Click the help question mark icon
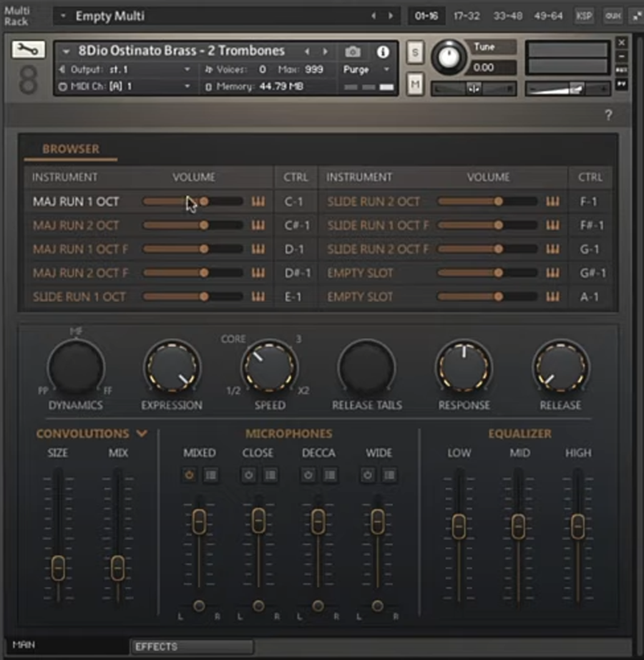This screenshot has width=644, height=660. [608, 115]
